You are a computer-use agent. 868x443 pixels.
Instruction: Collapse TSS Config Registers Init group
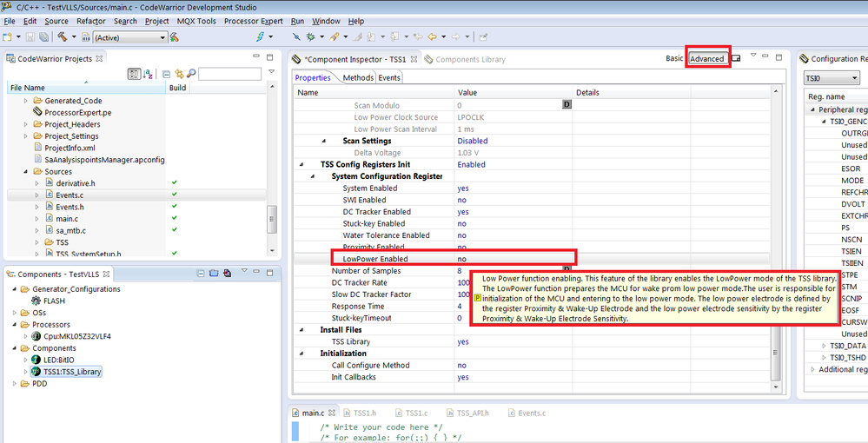(301, 165)
